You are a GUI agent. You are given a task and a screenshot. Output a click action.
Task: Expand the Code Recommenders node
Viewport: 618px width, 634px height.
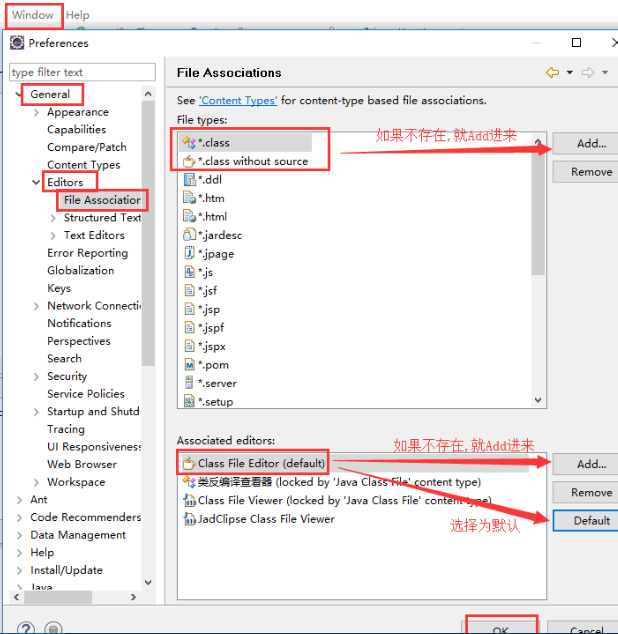[x=19, y=518]
